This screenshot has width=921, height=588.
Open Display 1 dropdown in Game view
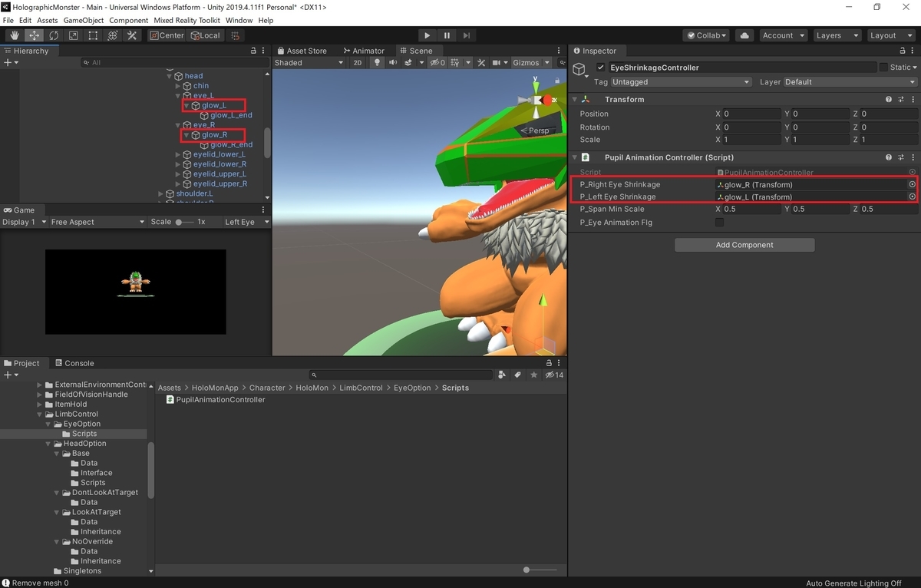[23, 222]
